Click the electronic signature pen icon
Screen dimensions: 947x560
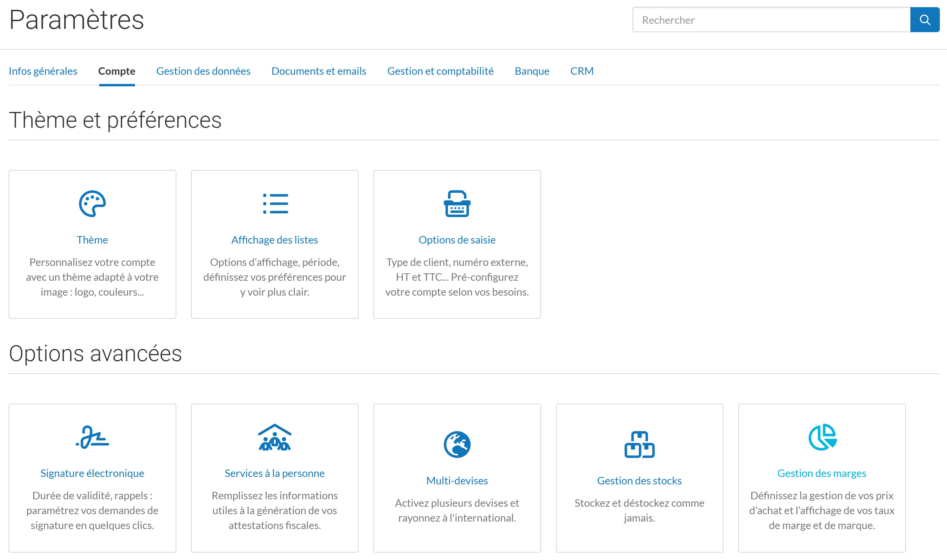point(92,437)
